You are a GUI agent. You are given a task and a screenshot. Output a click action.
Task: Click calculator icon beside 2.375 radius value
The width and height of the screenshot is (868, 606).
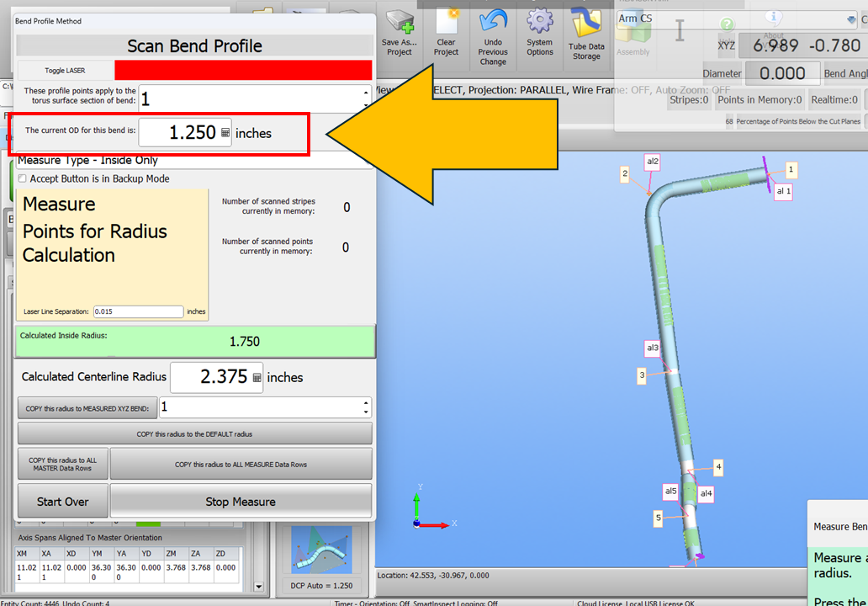[x=257, y=378]
